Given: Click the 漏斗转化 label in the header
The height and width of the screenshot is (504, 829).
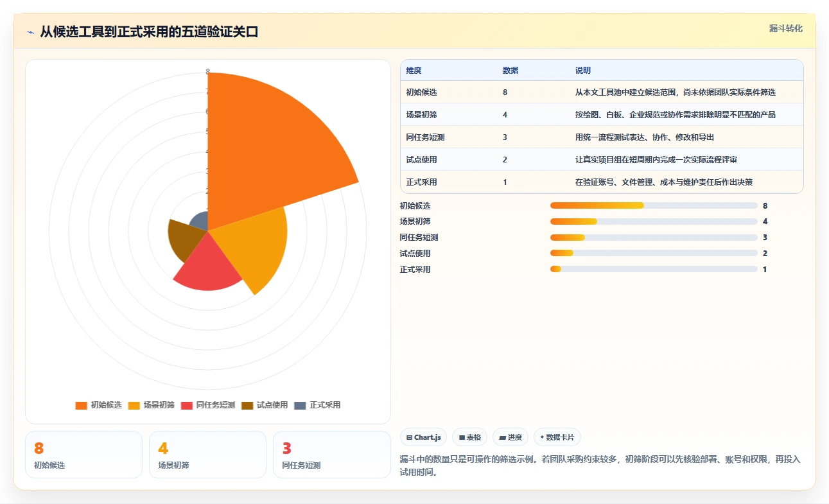Looking at the screenshot, I should pyautogui.click(x=785, y=28).
